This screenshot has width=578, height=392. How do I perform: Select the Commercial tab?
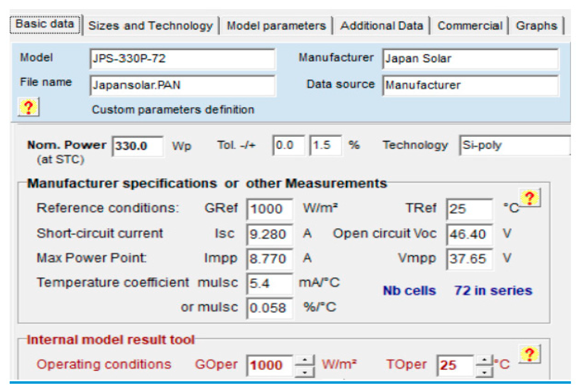(x=470, y=26)
